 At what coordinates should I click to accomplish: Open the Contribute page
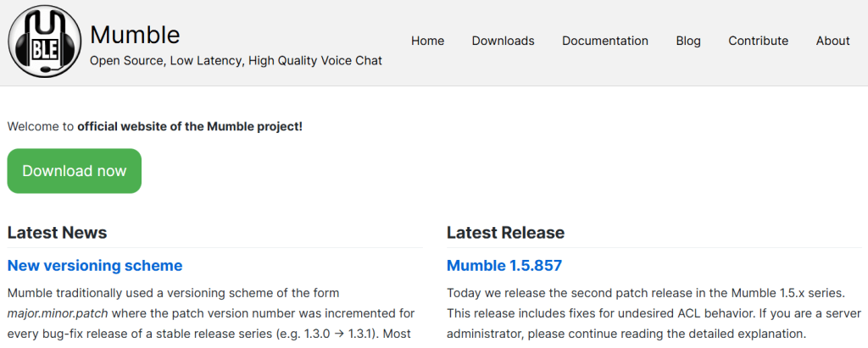759,41
